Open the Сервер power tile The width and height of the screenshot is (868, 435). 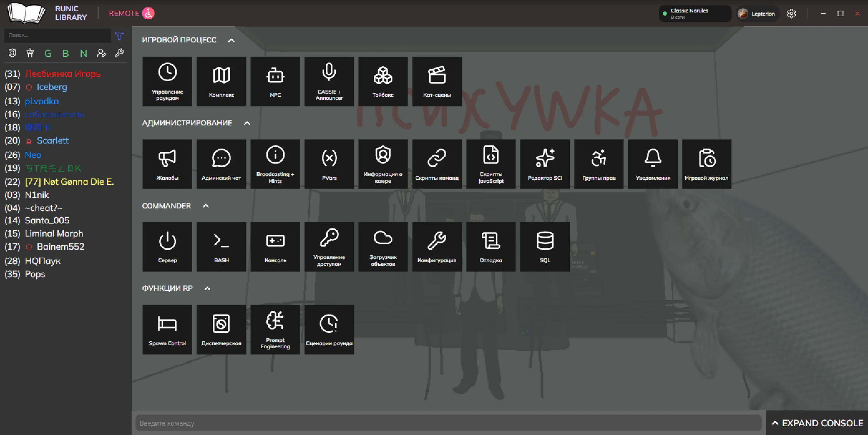pyautogui.click(x=167, y=247)
